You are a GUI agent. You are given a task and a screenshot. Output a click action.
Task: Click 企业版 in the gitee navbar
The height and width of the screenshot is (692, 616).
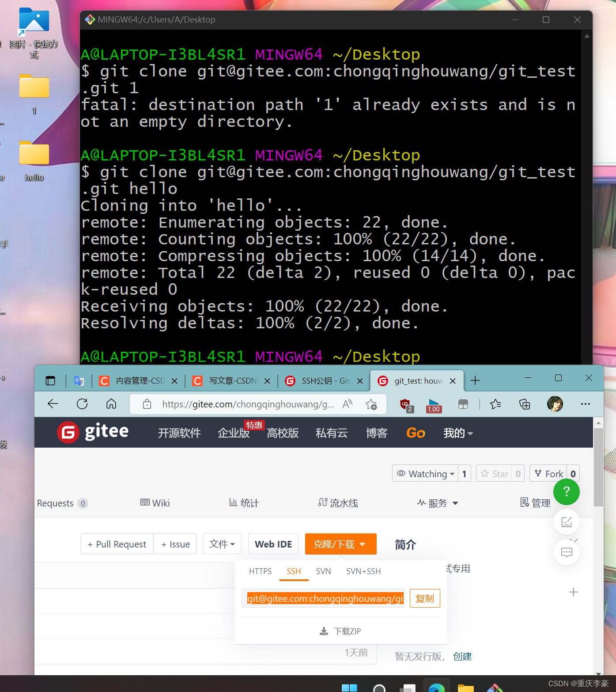(234, 433)
